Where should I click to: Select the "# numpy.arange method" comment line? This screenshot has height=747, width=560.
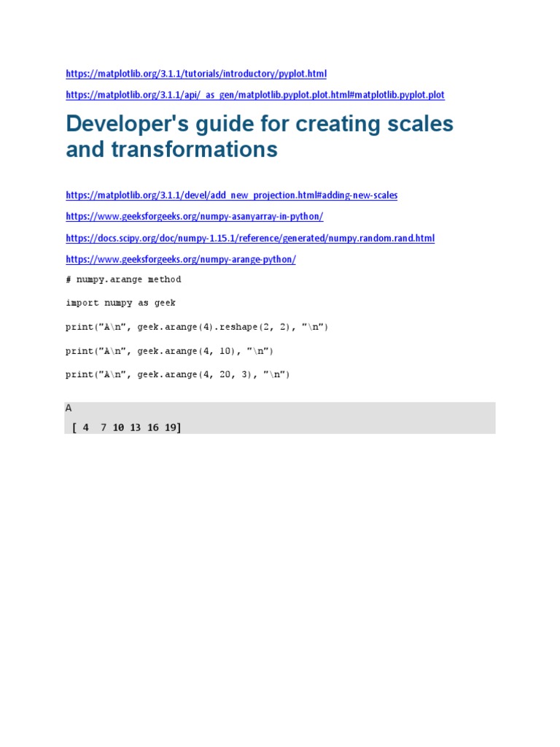(123, 279)
